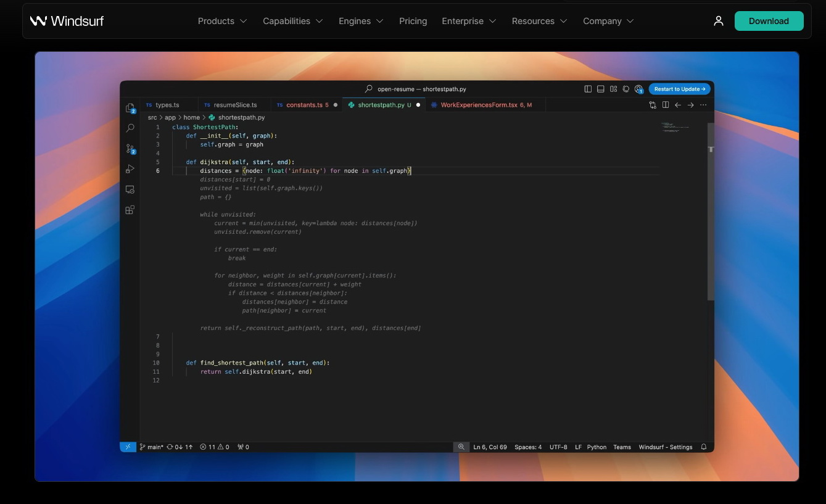Click the Windsurf logo
This screenshot has height=504, width=826.
pos(67,21)
